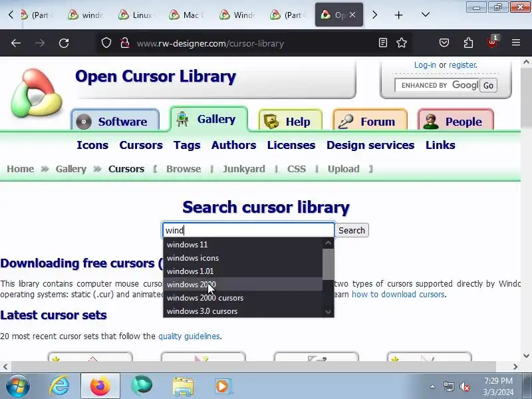Open the Junkyard link
532x399 pixels.
coord(243,169)
